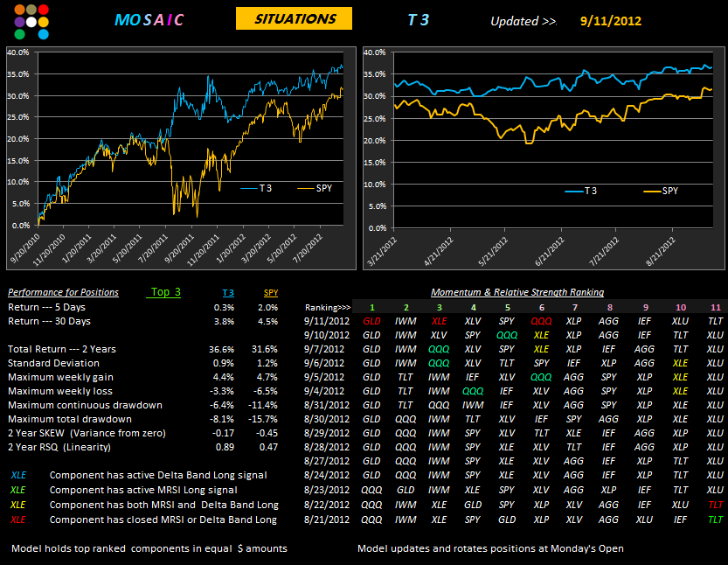This screenshot has width=728, height=565.
Task: Click the 9/20/2010 axis label on left chart
Action: coord(26,248)
